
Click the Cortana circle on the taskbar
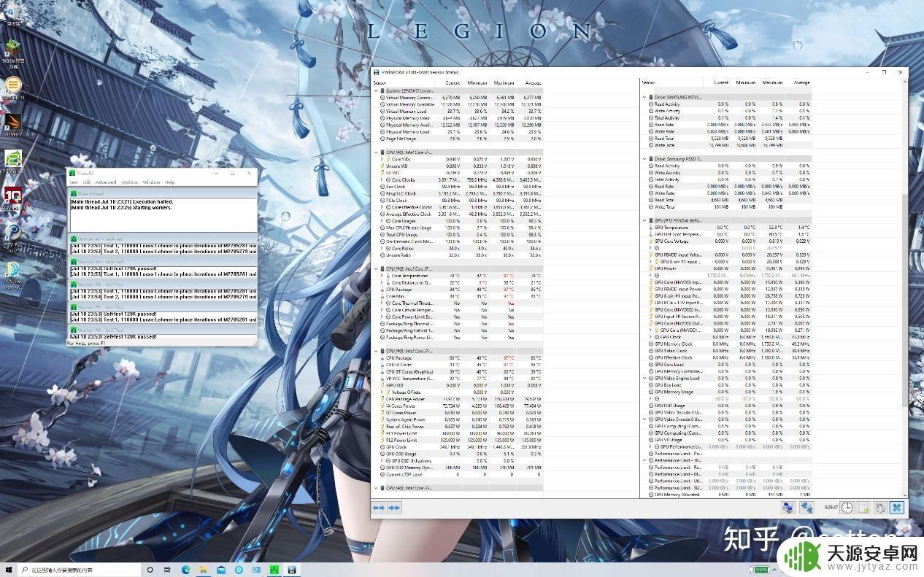point(150,570)
